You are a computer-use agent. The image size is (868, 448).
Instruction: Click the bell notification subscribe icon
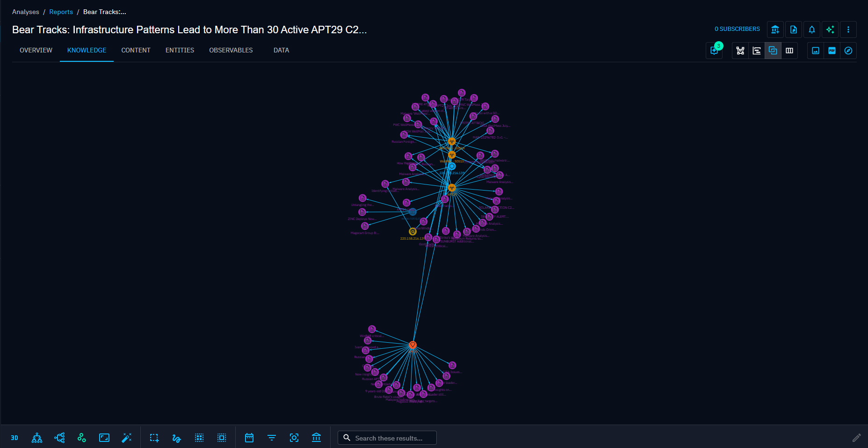(812, 29)
